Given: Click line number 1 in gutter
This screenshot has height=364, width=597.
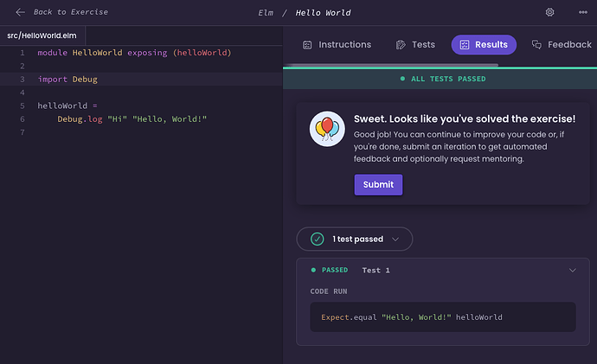Looking at the screenshot, I should point(22,53).
